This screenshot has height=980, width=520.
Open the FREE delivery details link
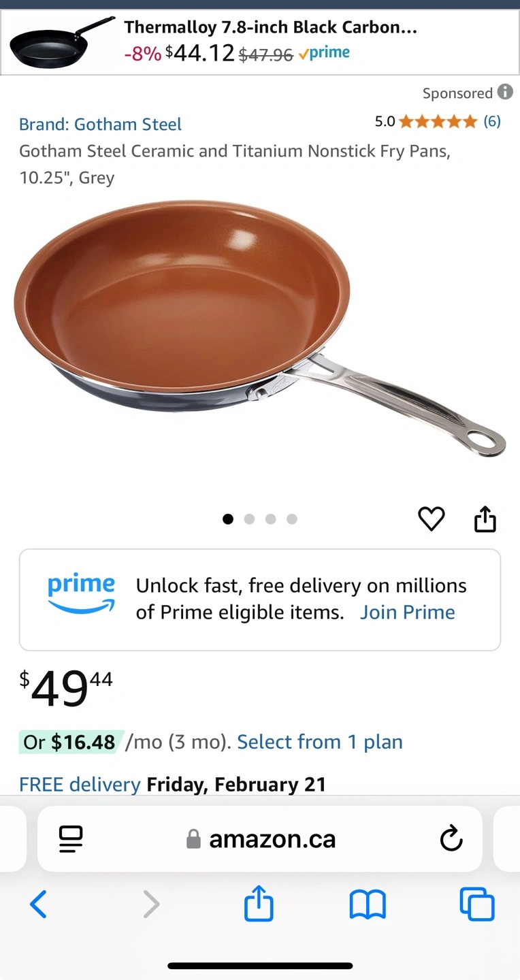pos(80,784)
